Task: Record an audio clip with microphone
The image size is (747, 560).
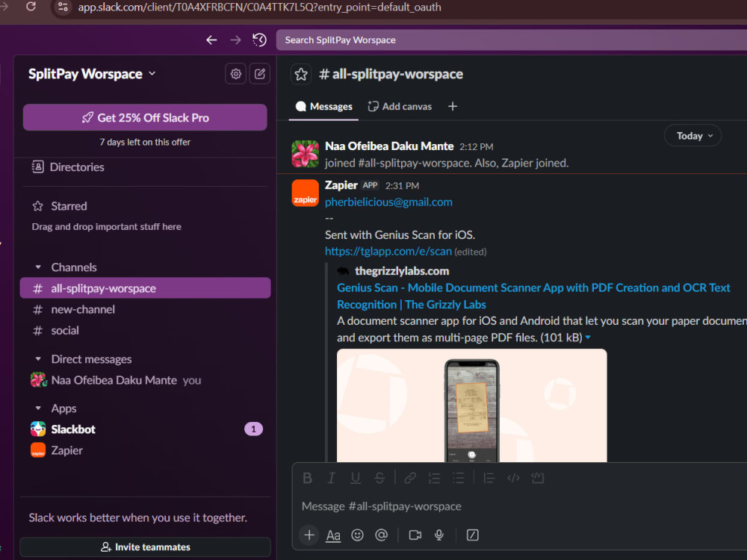Action: 439,535
